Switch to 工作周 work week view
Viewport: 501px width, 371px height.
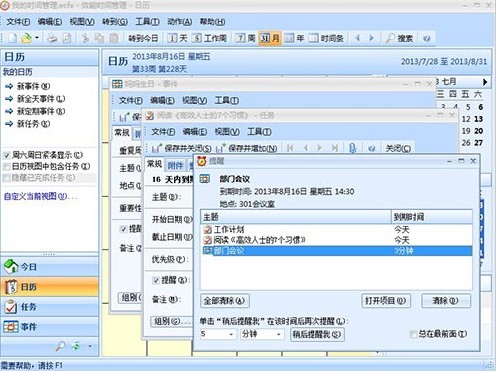pos(210,38)
